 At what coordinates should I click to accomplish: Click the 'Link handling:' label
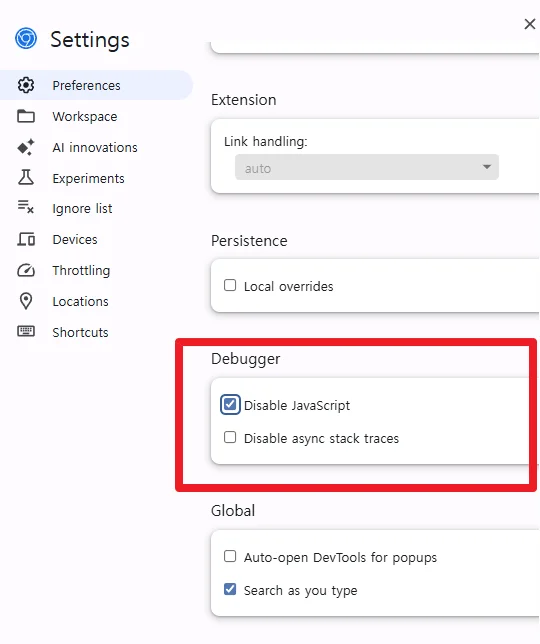(266, 142)
